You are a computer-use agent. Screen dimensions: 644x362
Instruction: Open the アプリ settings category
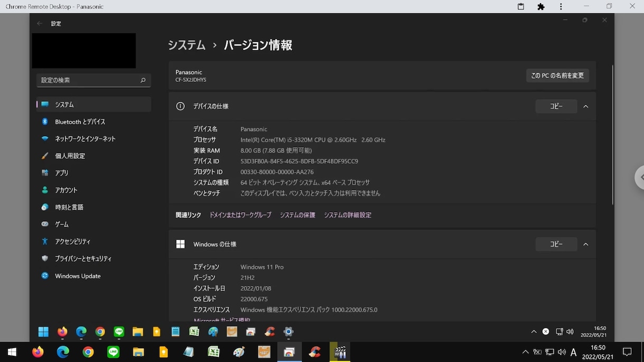point(93,173)
